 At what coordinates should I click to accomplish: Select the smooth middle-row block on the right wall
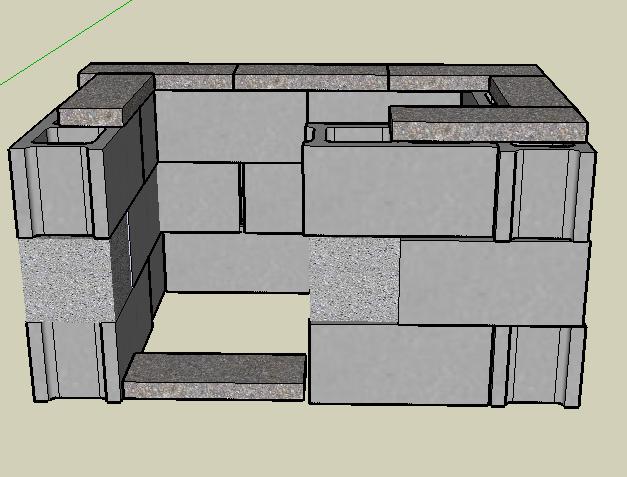tap(492, 282)
